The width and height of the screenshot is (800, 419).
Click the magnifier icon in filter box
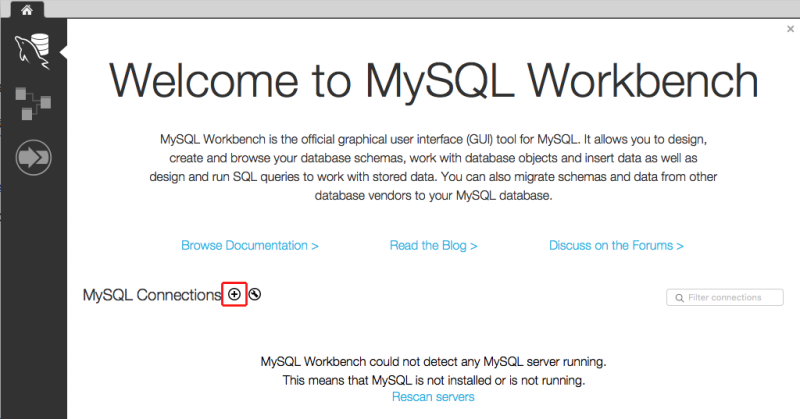click(x=680, y=298)
